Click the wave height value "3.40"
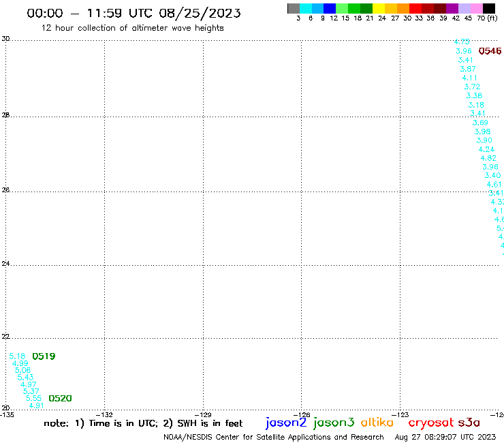504x443 pixels. 492,175
